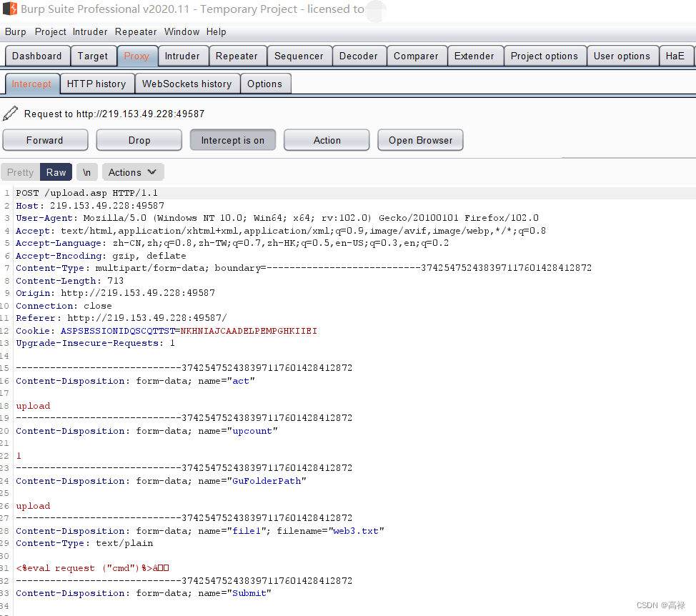Click the name="upcount" form-data line
Image resolution: width=696 pixels, height=616 pixels.
coord(147,431)
